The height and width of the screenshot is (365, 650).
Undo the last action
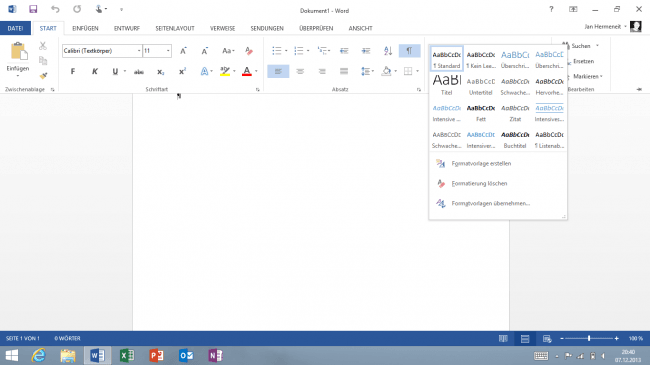(x=55, y=9)
